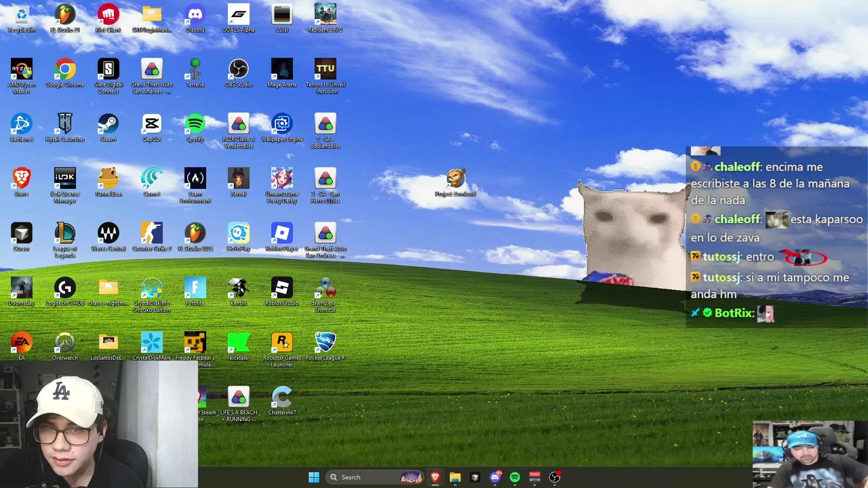Launch Chatterino7 desktop icon
Screen dimensions: 868x488
pyautogui.click(x=282, y=401)
